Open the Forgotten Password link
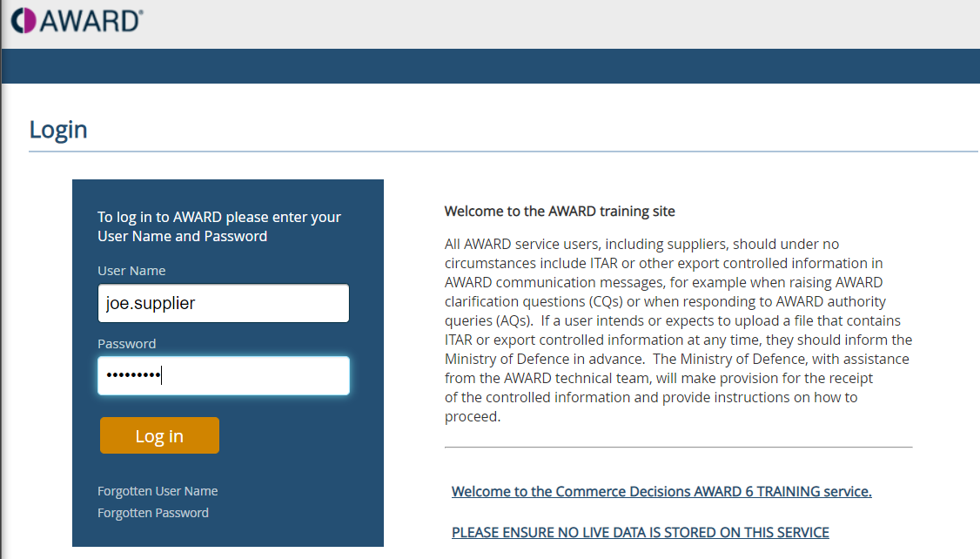The height and width of the screenshot is (559, 980). coord(153,513)
